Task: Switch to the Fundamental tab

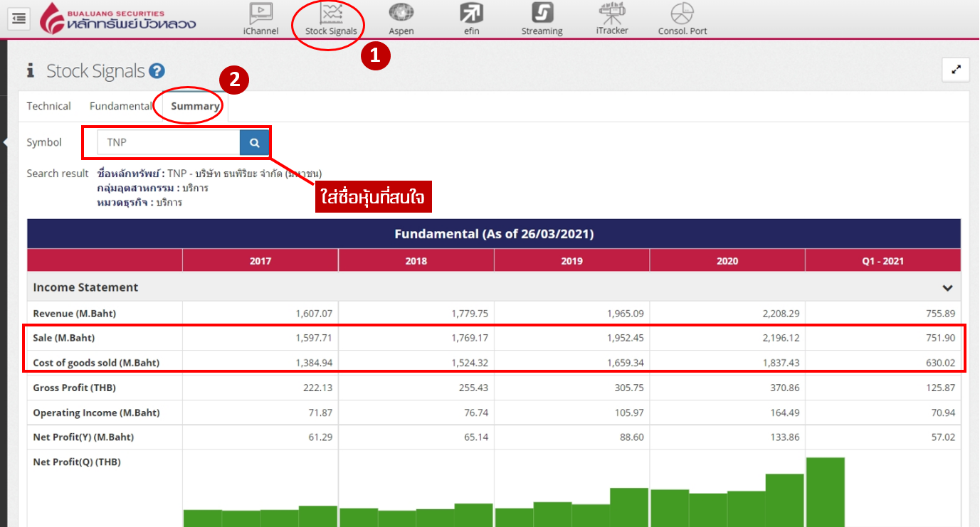Action: [x=121, y=106]
